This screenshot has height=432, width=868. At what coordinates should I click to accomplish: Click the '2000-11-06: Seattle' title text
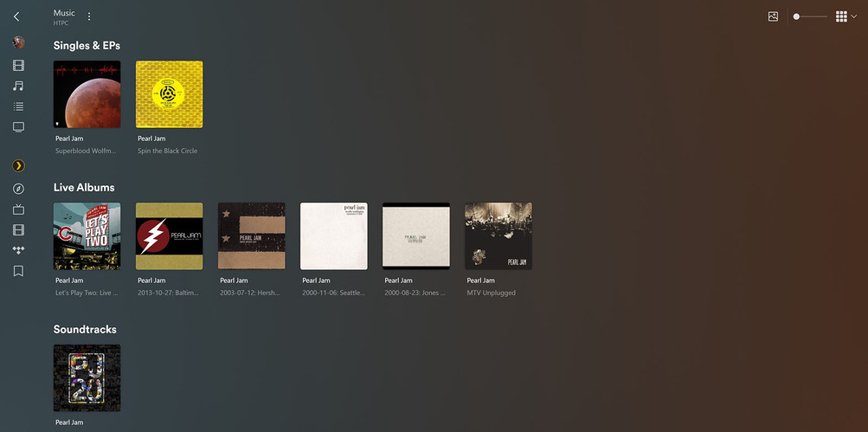[333, 293]
